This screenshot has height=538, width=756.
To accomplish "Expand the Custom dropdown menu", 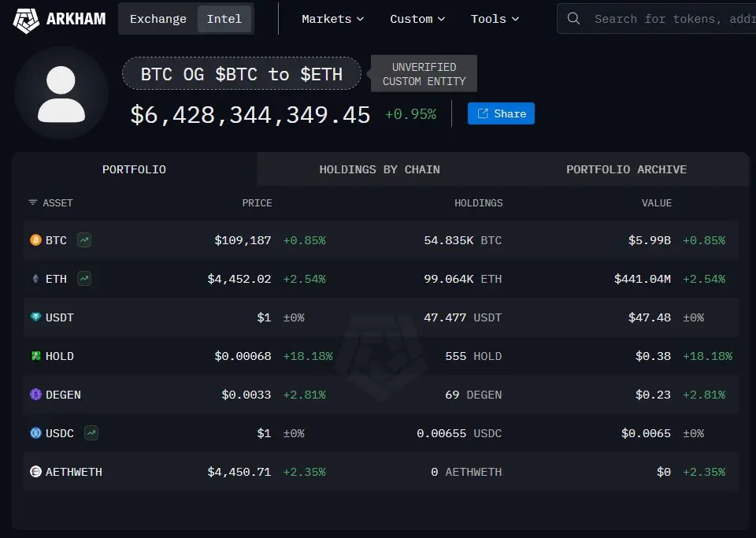I will [x=417, y=19].
